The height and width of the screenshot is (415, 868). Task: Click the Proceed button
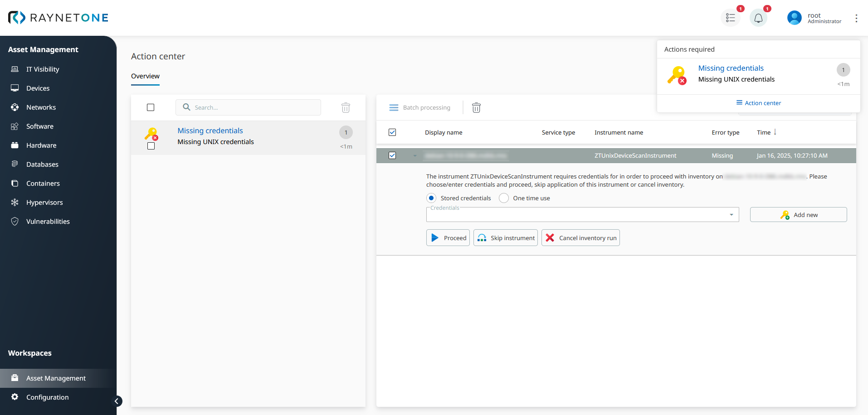click(448, 238)
